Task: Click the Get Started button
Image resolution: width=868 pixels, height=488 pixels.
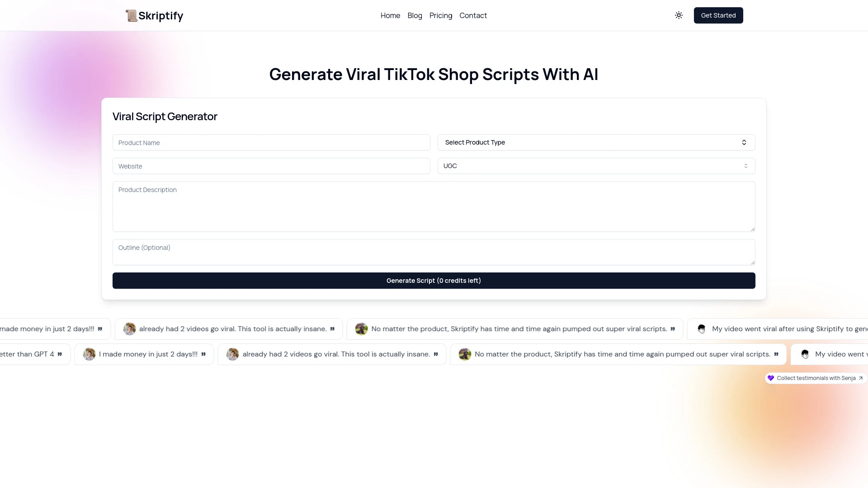Action: pos(718,15)
